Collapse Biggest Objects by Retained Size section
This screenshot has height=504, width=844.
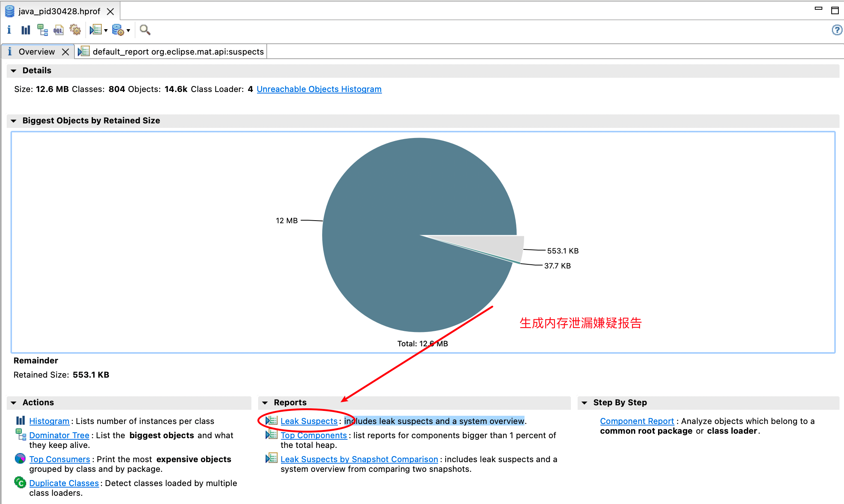pyautogui.click(x=13, y=121)
